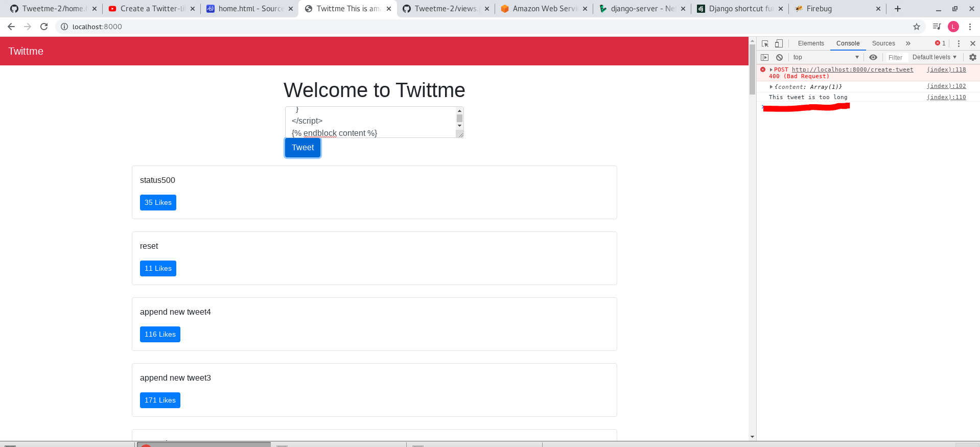Image resolution: width=980 pixels, height=447 pixels.
Task: Click the 35 Likes button
Action: (x=158, y=202)
